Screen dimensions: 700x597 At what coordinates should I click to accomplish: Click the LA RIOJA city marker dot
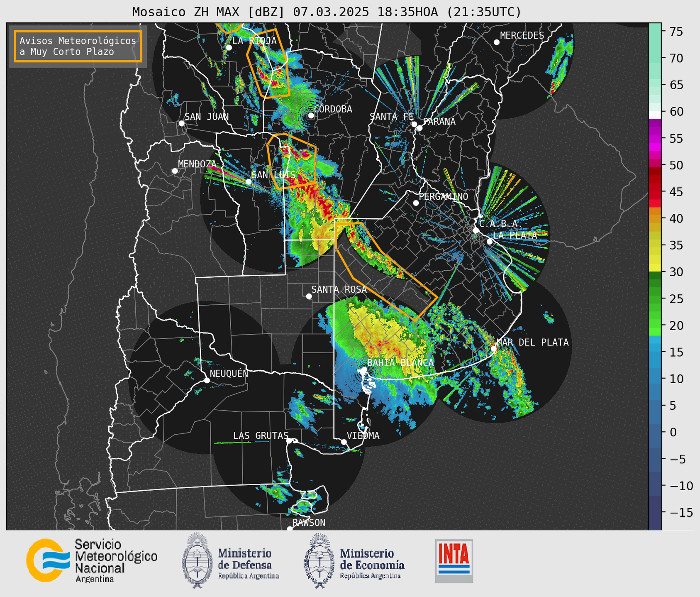coord(229,48)
